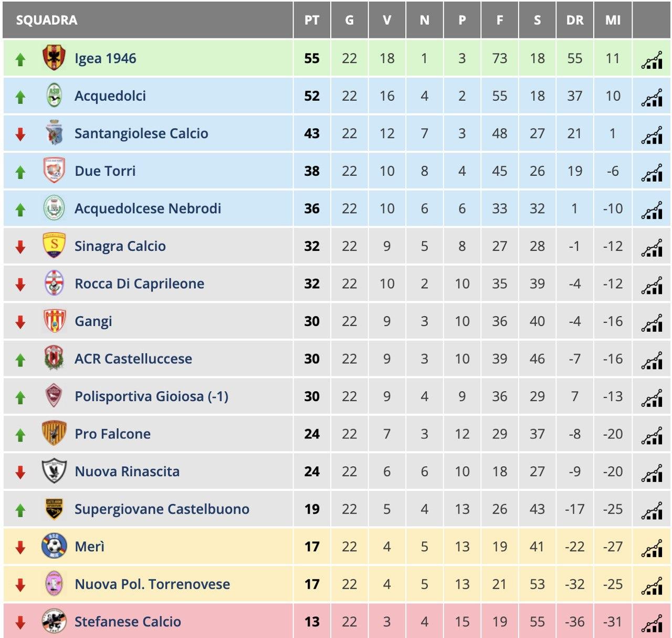Viewport: 672px width, 638px height.
Task: Click the Igea 1946 team crest
Action: tap(54, 58)
